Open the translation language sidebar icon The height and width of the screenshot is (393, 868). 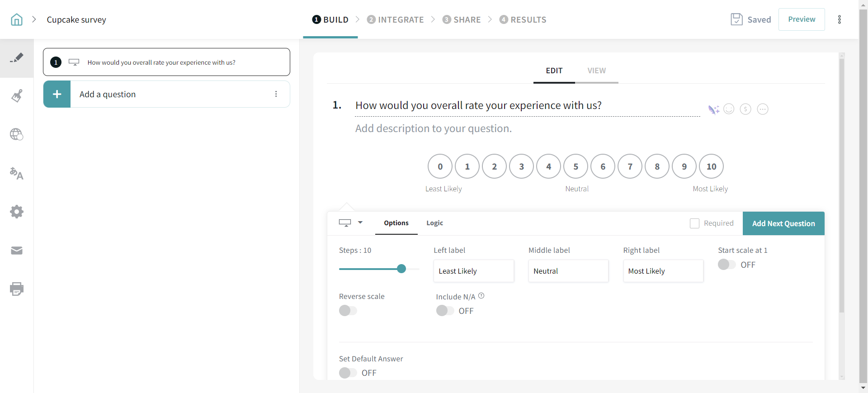coord(17,173)
